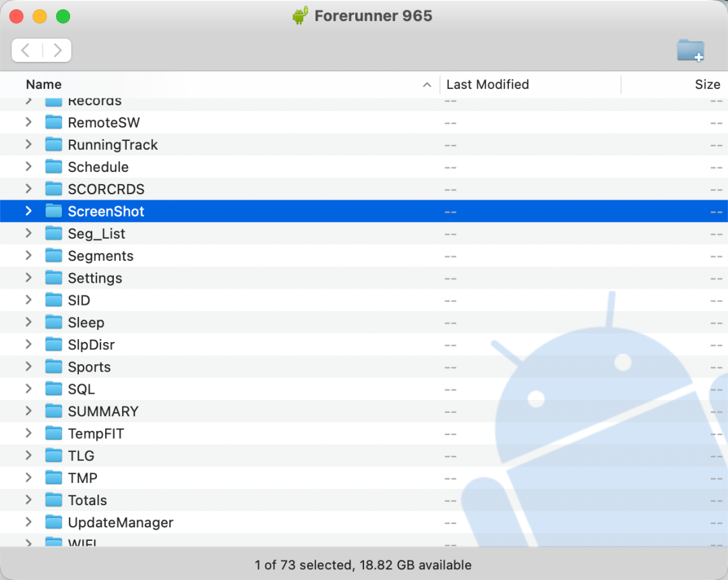Expand the Totals folder

click(x=29, y=500)
